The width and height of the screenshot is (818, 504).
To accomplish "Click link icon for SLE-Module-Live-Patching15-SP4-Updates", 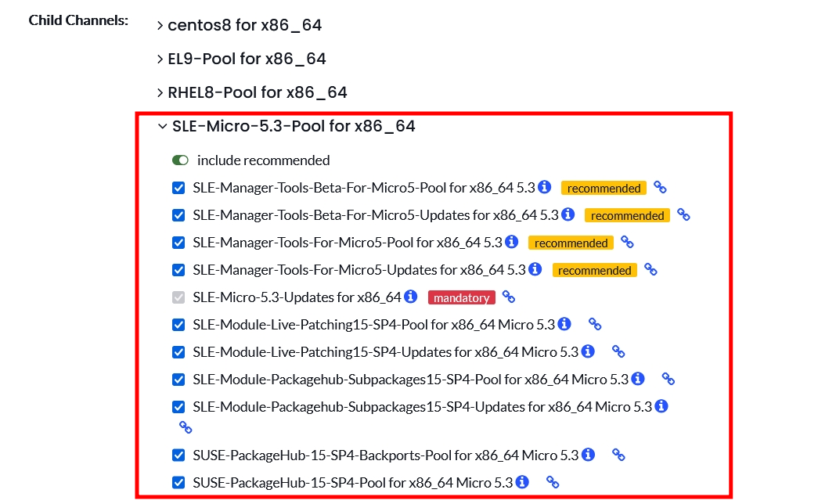I will point(618,351).
